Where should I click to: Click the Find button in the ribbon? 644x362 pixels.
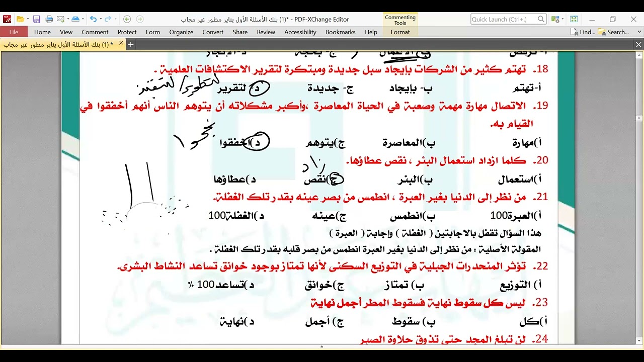tap(583, 32)
